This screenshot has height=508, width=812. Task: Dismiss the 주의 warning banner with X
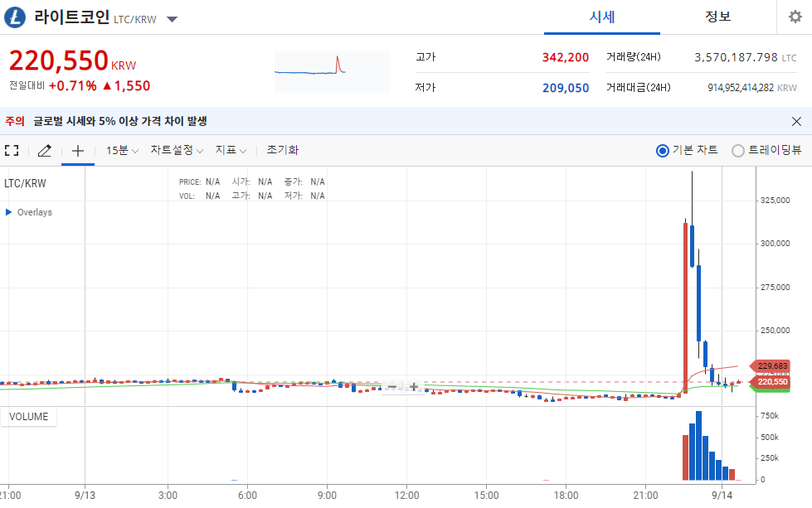pos(796,121)
